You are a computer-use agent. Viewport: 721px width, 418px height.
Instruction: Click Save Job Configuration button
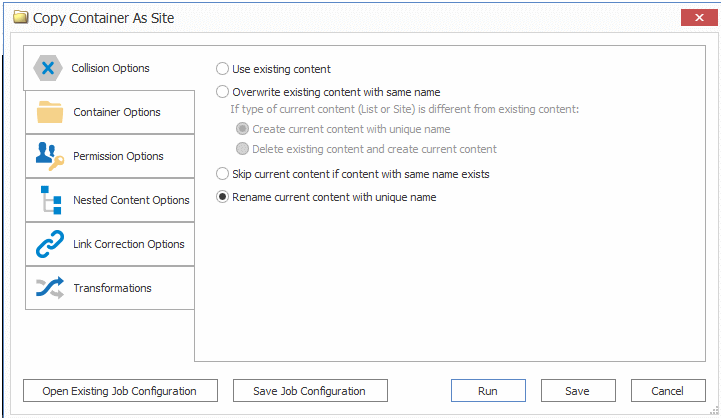310,391
